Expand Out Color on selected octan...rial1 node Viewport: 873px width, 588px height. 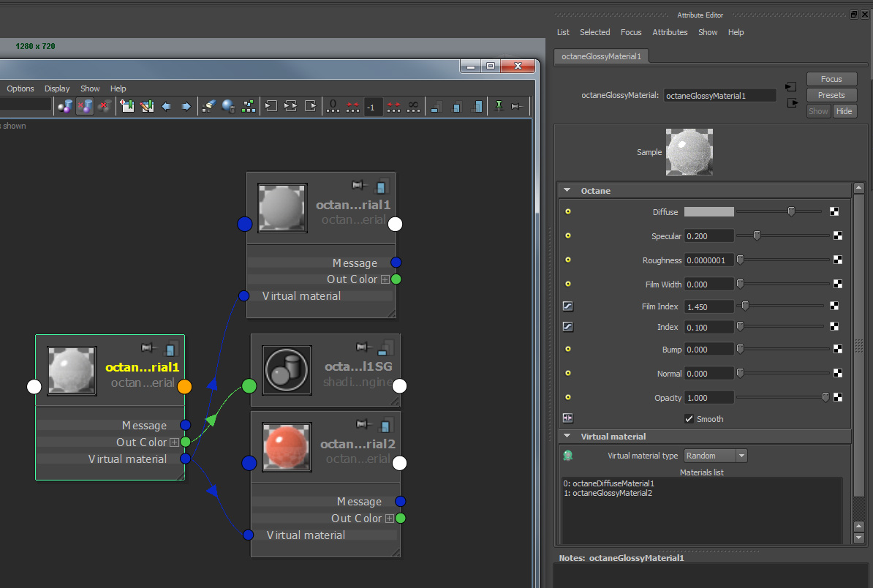tap(174, 442)
